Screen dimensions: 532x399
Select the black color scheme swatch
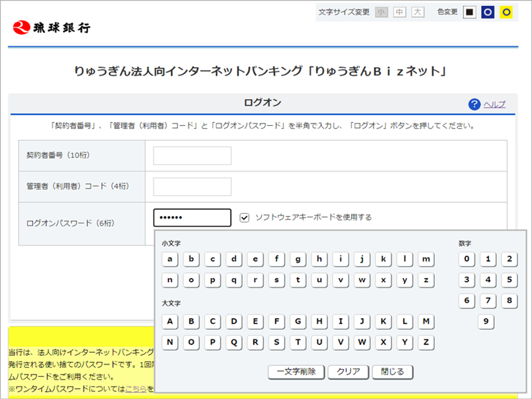(x=469, y=12)
